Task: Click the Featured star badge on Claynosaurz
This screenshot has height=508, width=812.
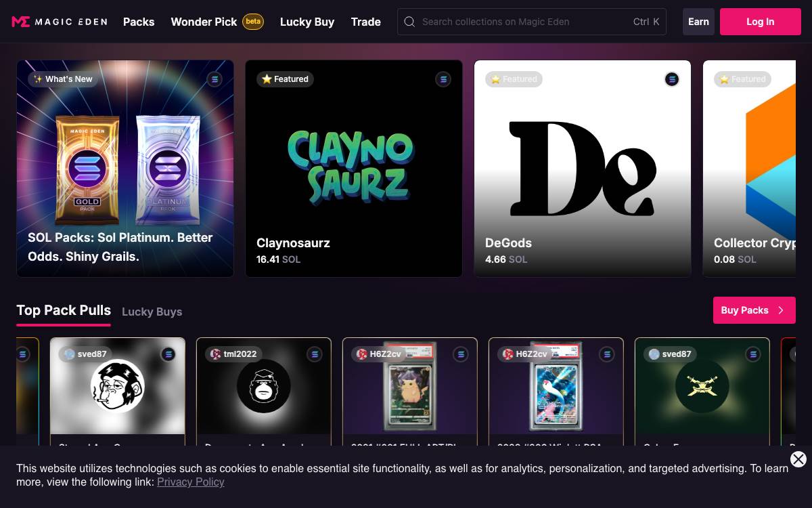Action: (285, 79)
